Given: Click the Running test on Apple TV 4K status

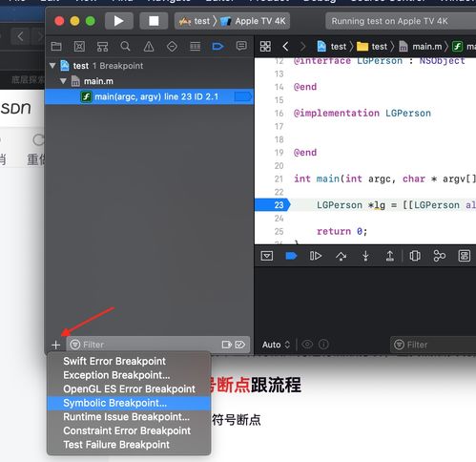Looking at the screenshot, I should coord(401,21).
